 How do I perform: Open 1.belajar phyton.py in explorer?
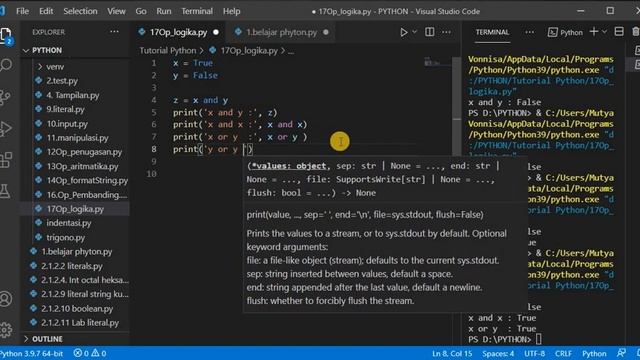point(76,252)
